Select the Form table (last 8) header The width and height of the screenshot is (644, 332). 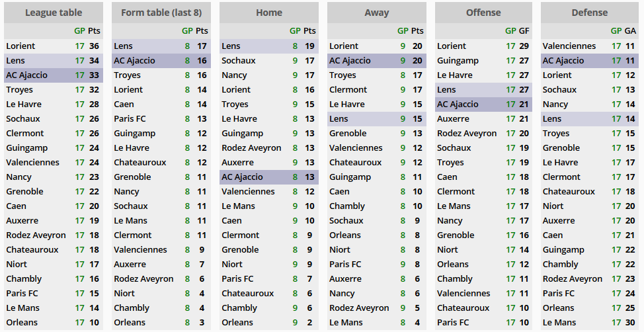coord(161,13)
